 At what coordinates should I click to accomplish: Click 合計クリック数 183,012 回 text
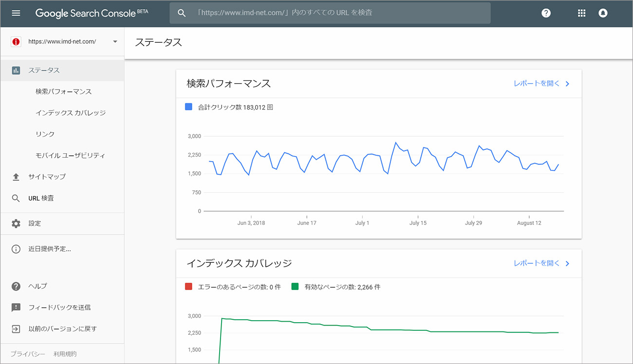[236, 107]
